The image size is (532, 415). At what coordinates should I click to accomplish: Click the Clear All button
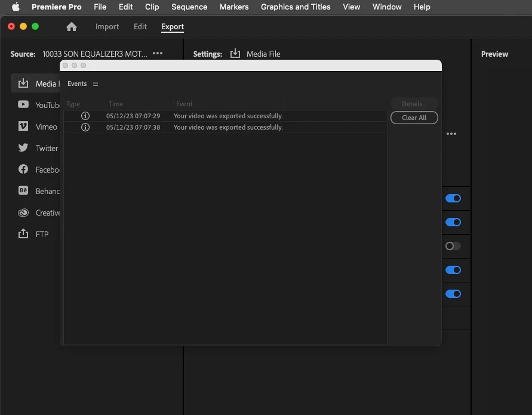[x=414, y=118]
